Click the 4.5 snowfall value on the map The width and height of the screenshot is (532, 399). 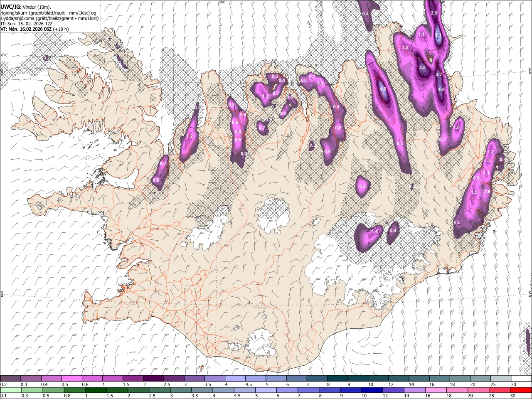[383, 89]
